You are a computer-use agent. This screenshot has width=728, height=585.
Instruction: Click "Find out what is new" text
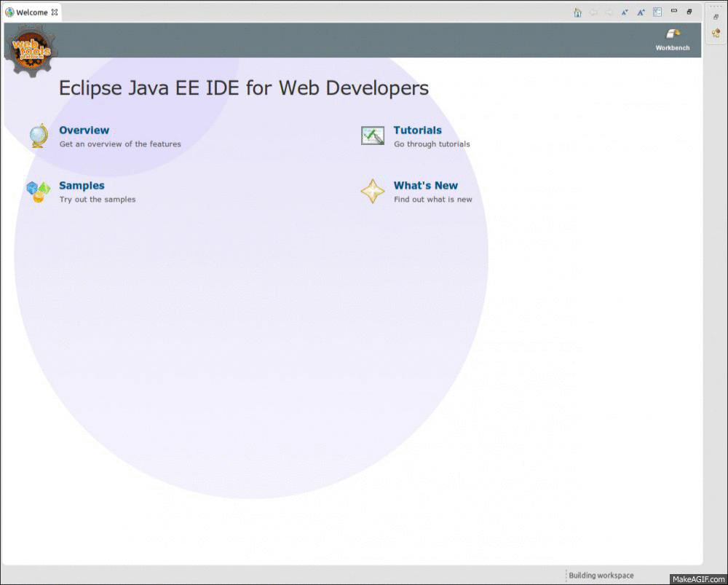(432, 200)
